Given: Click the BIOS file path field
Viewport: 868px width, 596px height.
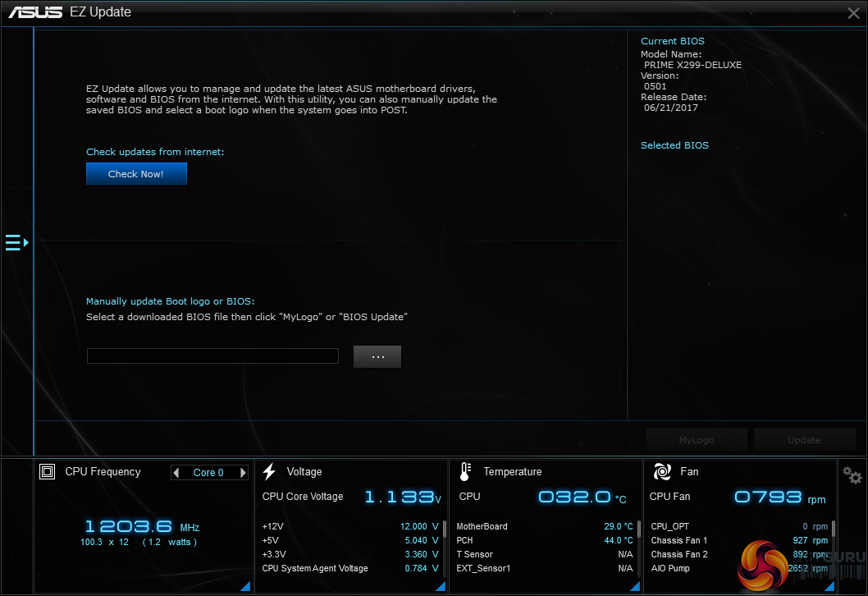Looking at the screenshot, I should (212, 355).
